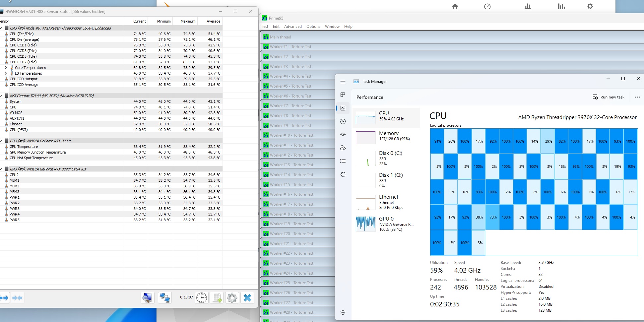Select the CPU performance graph entry
Viewport: 644px width, 322px height.
(x=386, y=118)
